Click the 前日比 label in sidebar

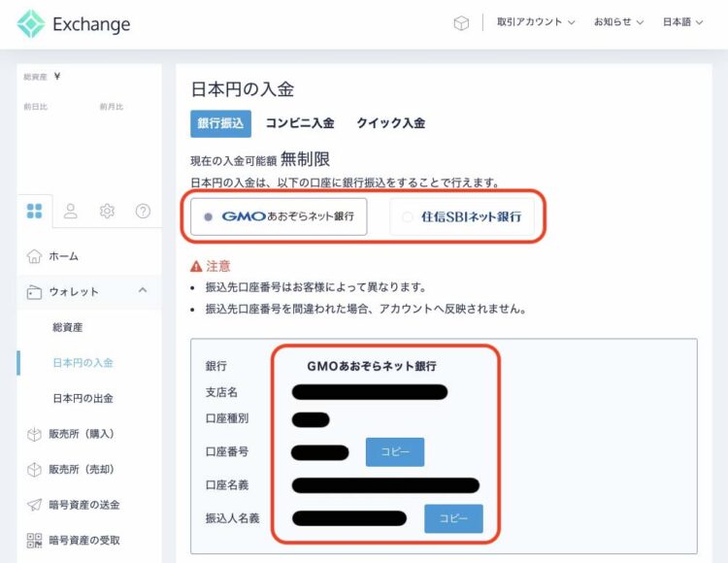(x=36, y=107)
